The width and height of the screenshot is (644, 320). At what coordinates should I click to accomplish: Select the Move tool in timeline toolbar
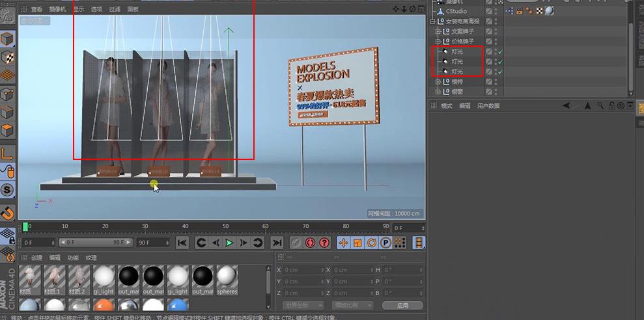pyautogui.click(x=343, y=243)
